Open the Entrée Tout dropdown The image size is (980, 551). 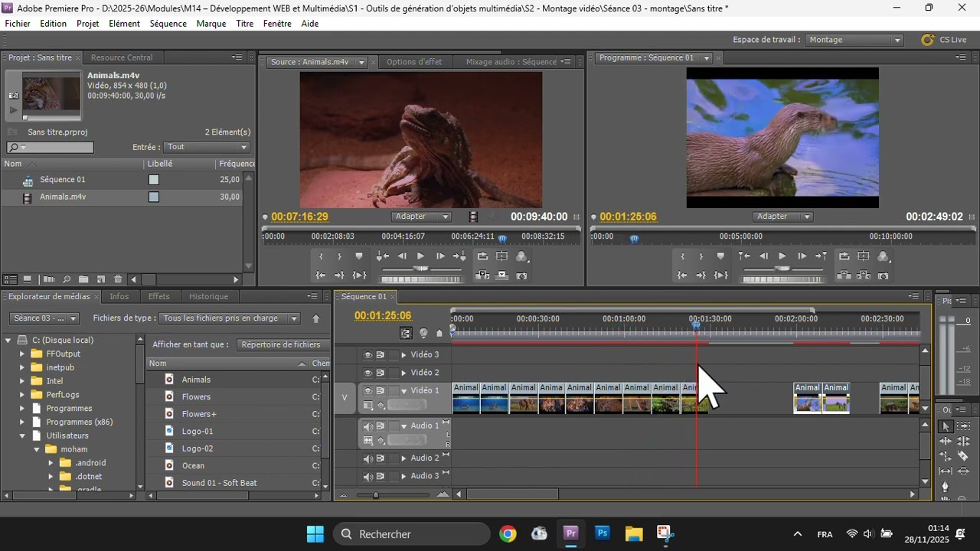(x=207, y=147)
